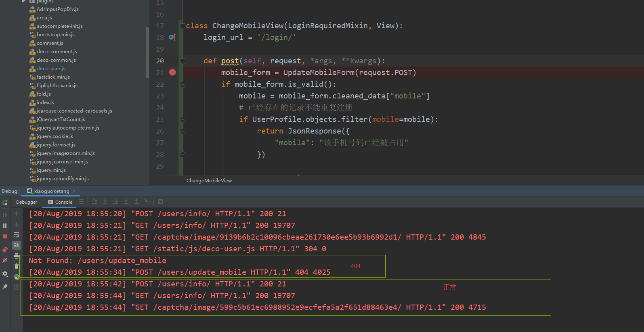Move down the console stack trace

(17, 224)
